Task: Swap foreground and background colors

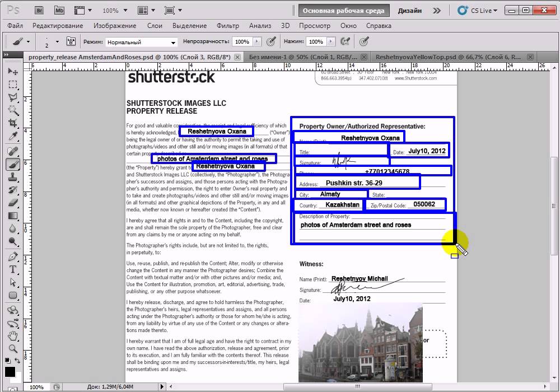Action: (x=17, y=361)
